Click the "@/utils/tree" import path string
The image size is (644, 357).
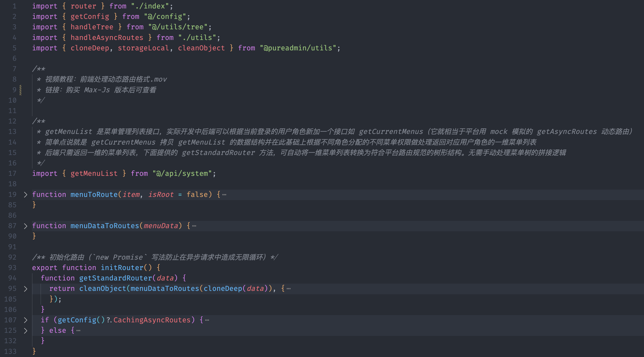[178, 27]
